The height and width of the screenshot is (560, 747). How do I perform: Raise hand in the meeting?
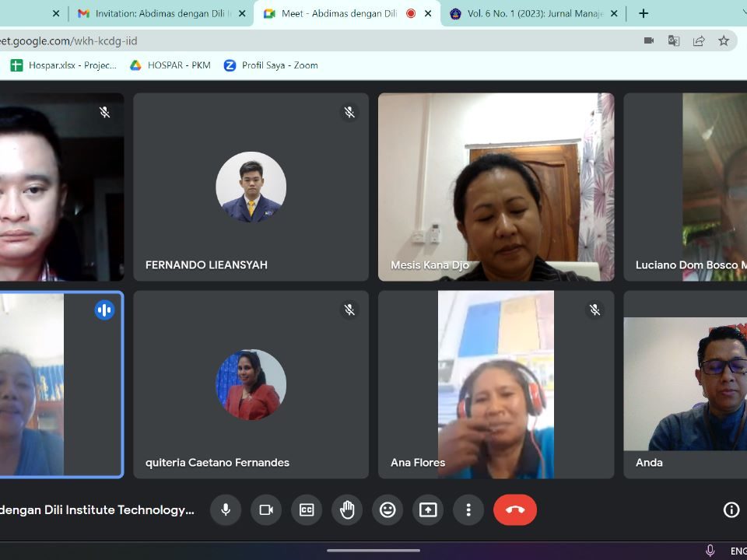[x=347, y=510]
